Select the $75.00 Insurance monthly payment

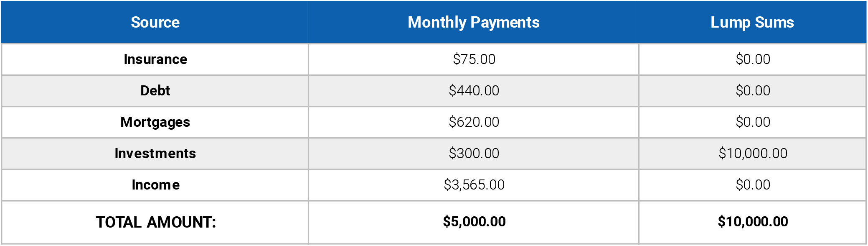click(474, 59)
